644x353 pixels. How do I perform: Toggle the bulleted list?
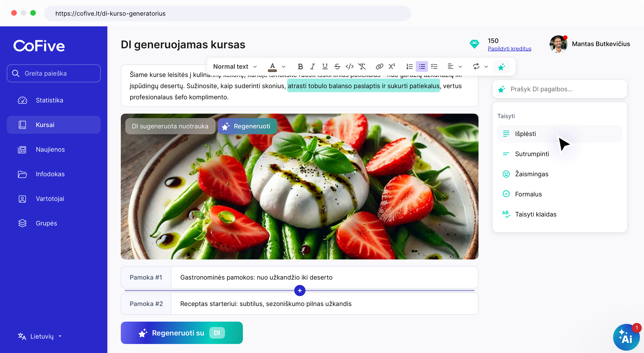(x=422, y=66)
